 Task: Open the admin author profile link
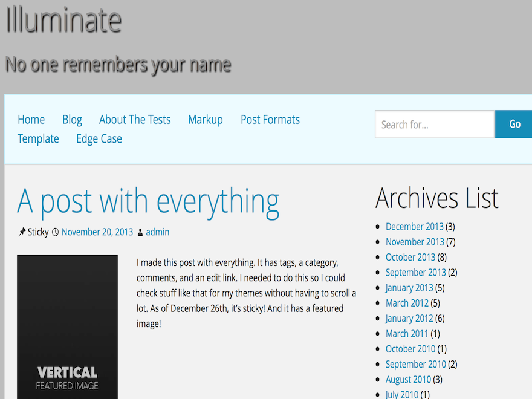pos(157,232)
